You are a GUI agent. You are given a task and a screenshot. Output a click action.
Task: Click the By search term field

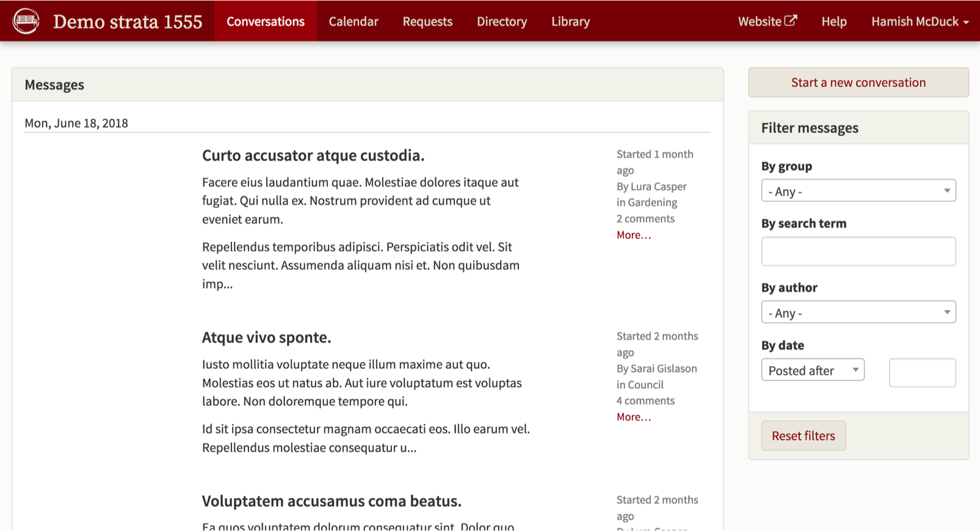pos(858,251)
